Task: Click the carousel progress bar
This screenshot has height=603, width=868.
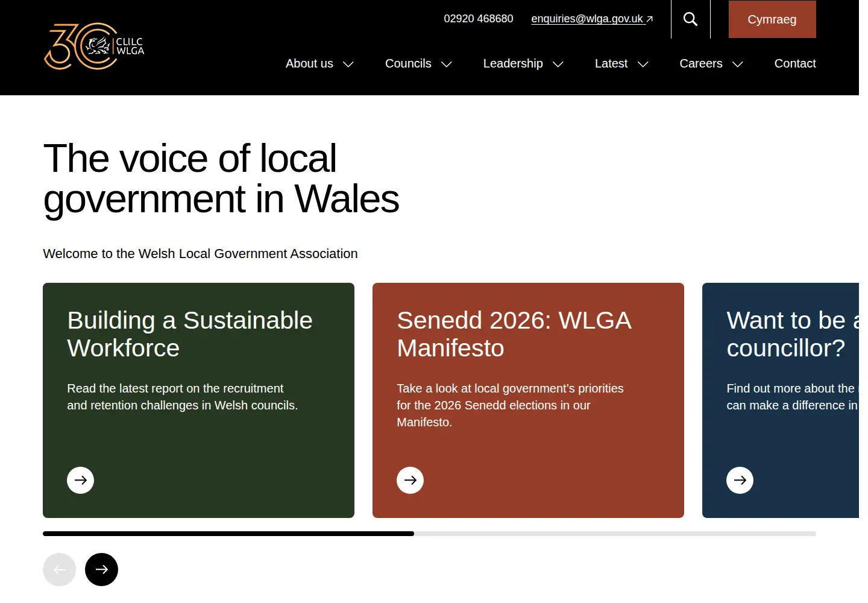Action: coord(429,534)
